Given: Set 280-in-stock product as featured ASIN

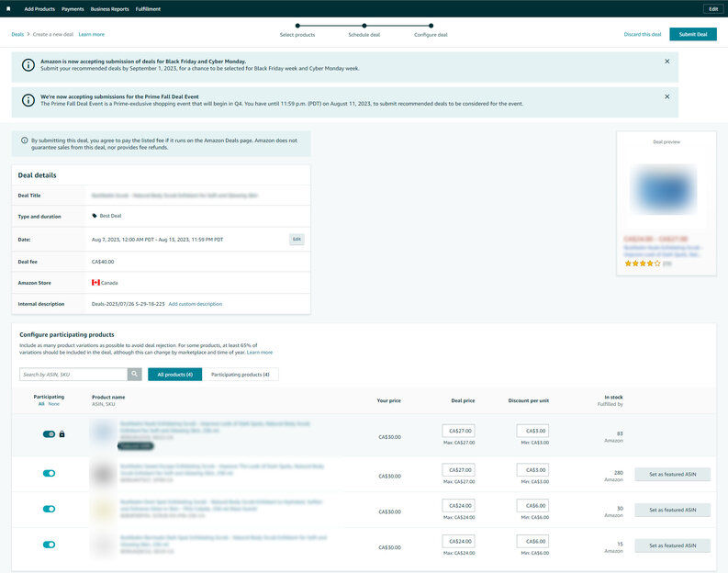Looking at the screenshot, I should [672, 475].
